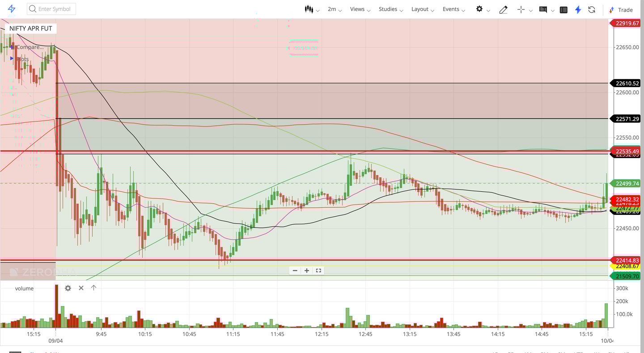Click the 12:45 time axis label
The width and height of the screenshot is (644, 353).
coord(365,334)
